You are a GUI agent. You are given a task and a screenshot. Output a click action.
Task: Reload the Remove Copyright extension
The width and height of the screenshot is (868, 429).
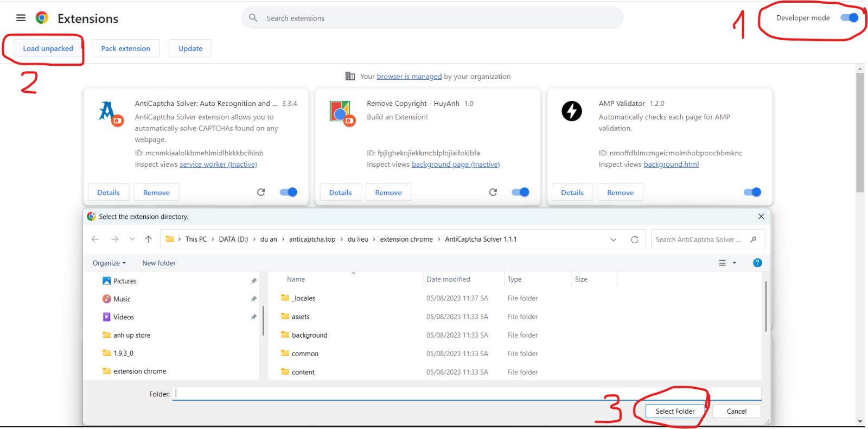click(493, 192)
